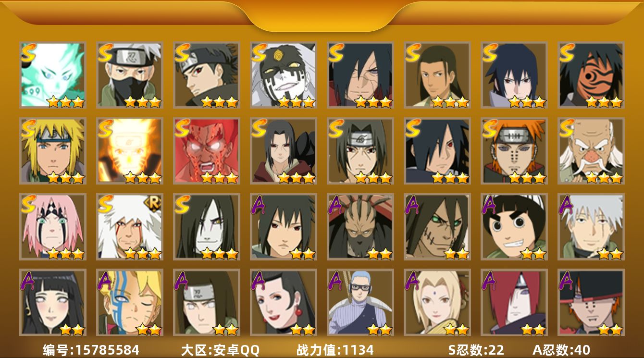644x358 pixels.
Task: Select the blond boy with blue face markings
Action: 130,302
